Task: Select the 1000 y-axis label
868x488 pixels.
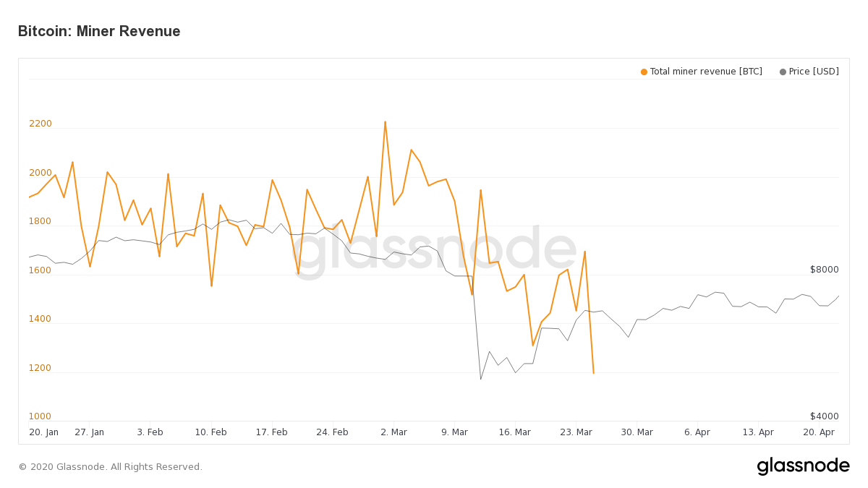Action: (40, 416)
